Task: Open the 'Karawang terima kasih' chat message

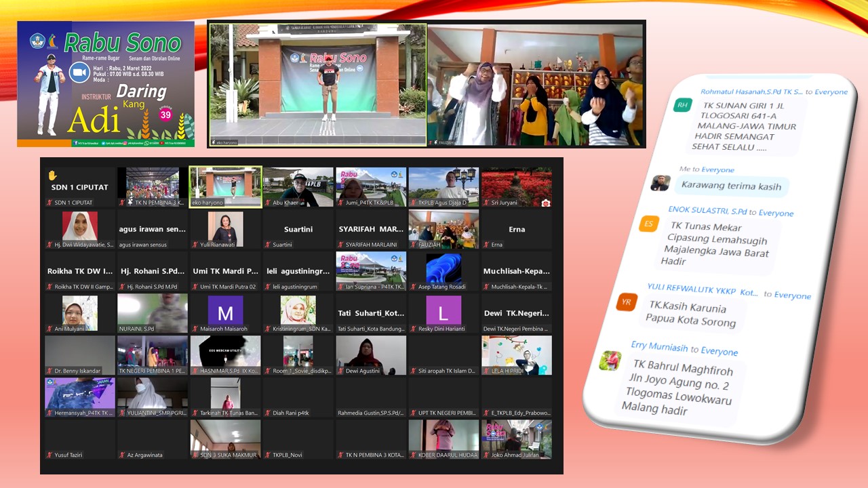Action: [730, 186]
